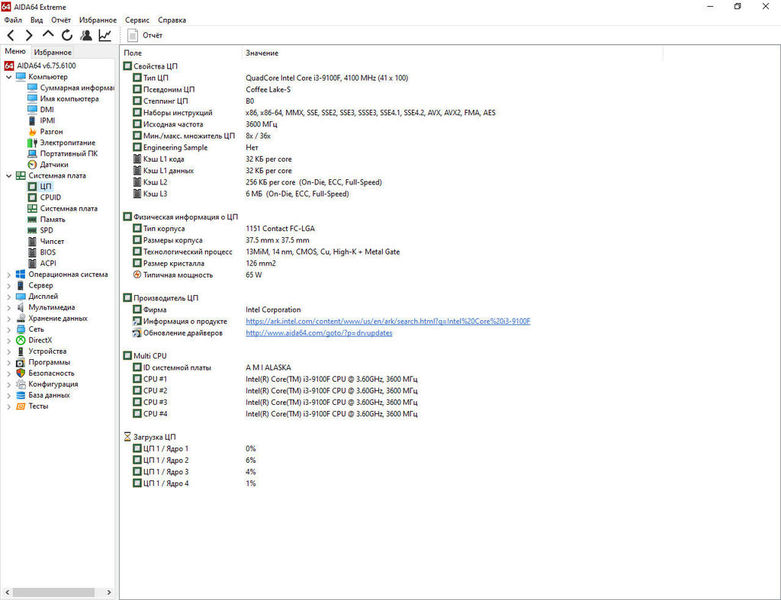Refresh the page with the reload icon

(67, 35)
